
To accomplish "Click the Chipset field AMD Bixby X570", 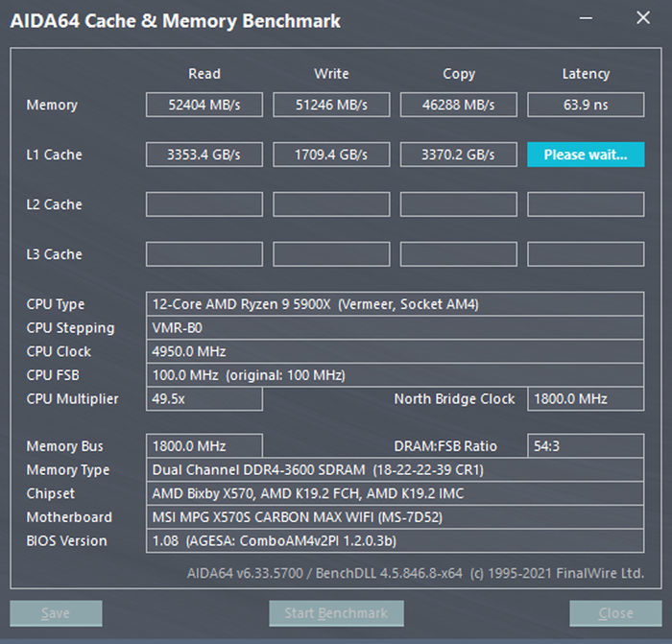I will [x=395, y=493].
